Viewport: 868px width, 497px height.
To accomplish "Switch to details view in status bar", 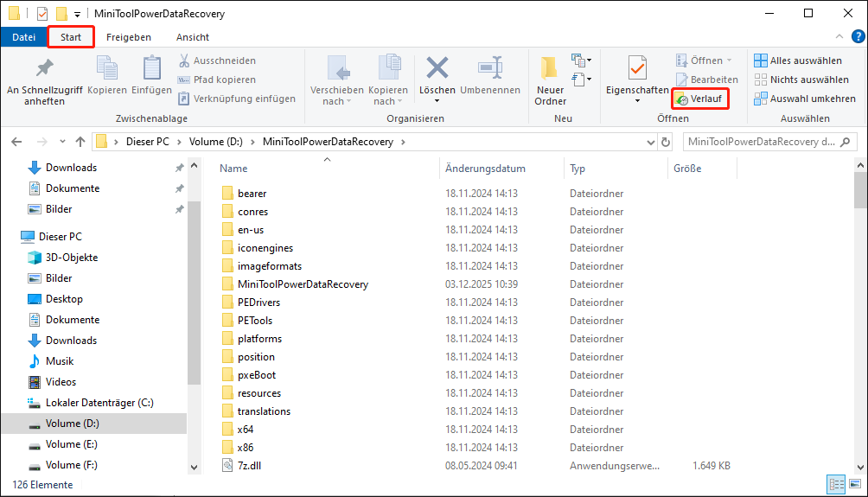I will coord(835,484).
